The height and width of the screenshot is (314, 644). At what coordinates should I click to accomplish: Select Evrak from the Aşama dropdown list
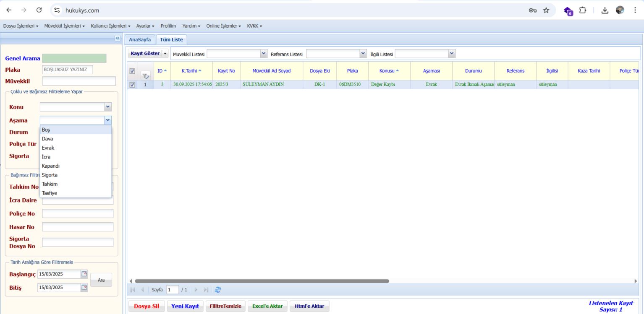[48, 148]
